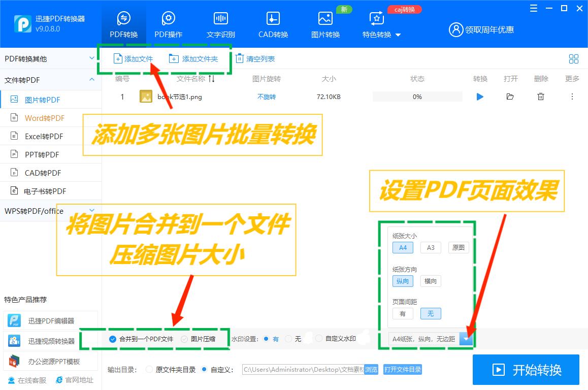
Task: Delete book节选1.png using the trash icon
Action: tap(541, 96)
